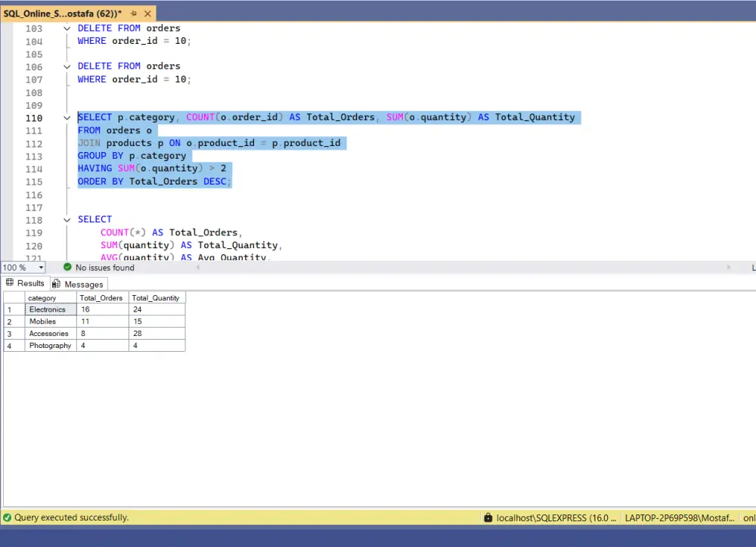Pin the SQL query document tab
The image size is (756, 547).
[x=135, y=13]
